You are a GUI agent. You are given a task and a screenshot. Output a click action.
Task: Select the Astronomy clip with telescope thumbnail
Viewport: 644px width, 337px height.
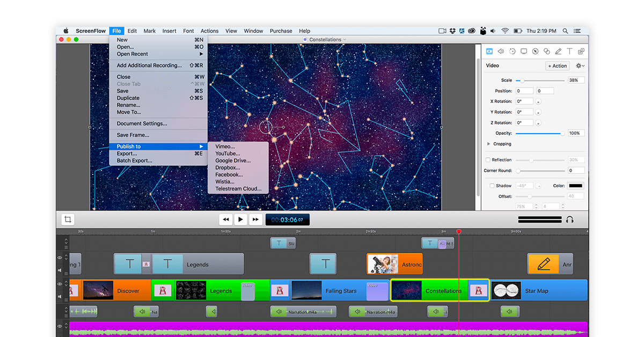(394, 264)
